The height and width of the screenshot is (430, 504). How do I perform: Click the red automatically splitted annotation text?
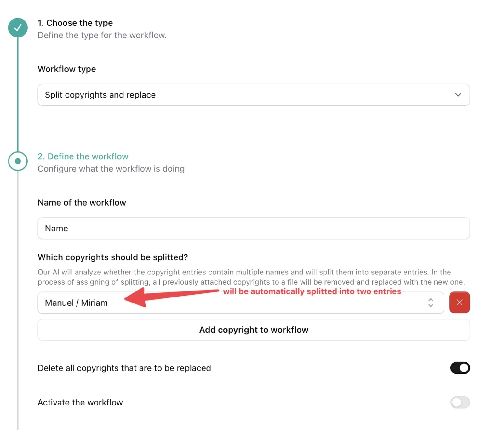pyautogui.click(x=312, y=291)
